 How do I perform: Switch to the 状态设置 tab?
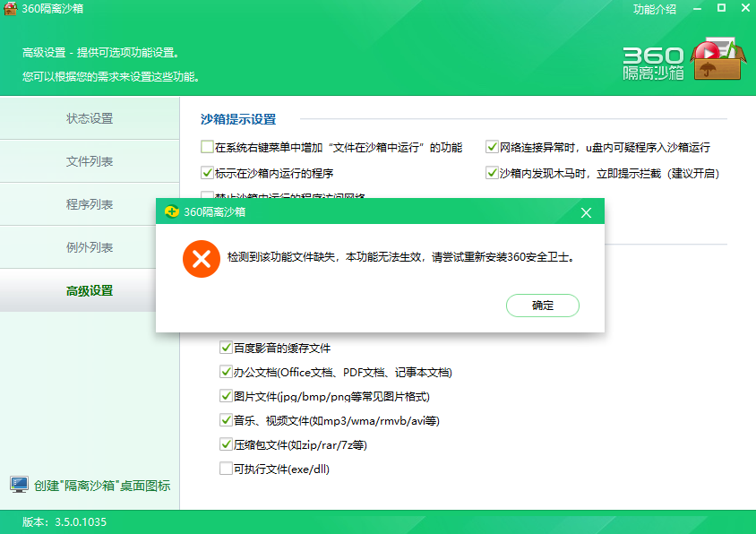coord(90,118)
